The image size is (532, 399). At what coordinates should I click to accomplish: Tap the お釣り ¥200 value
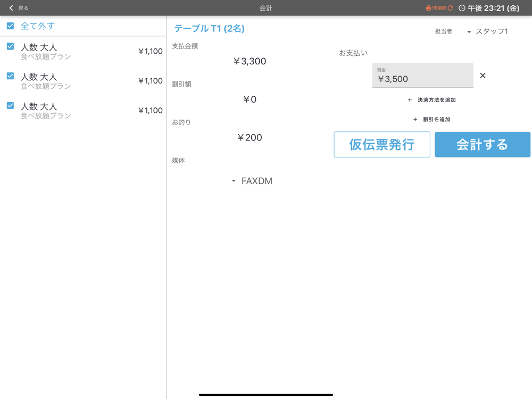[x=250, y=138]
